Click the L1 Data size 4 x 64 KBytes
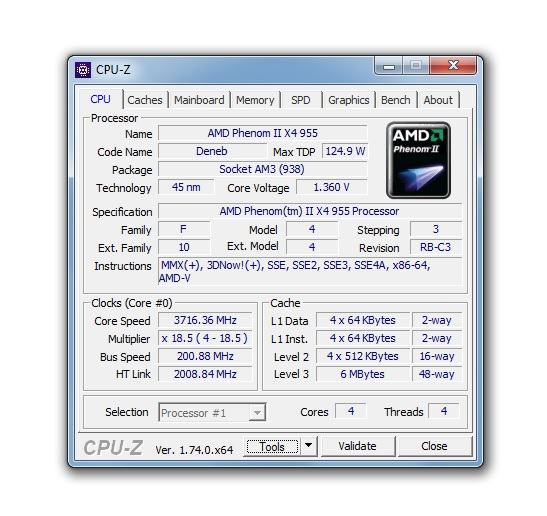547x516 pixels. pos(363,320)
